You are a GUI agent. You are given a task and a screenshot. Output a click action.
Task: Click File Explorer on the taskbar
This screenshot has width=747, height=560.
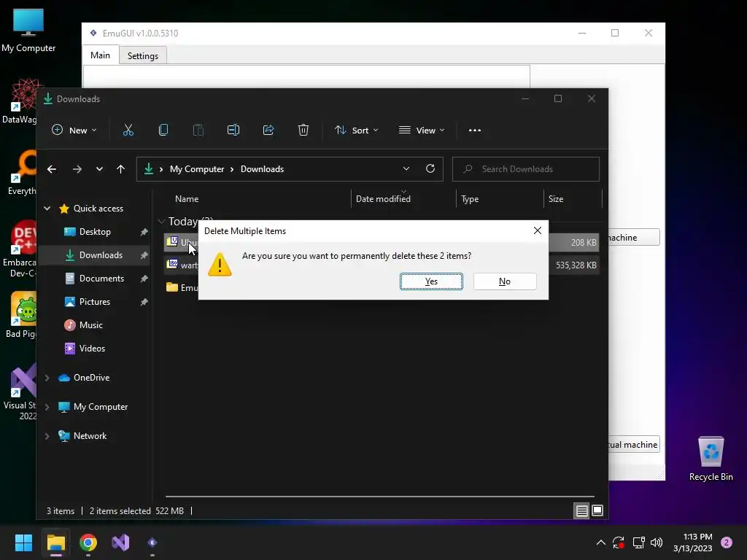click(x=55, y=542)
